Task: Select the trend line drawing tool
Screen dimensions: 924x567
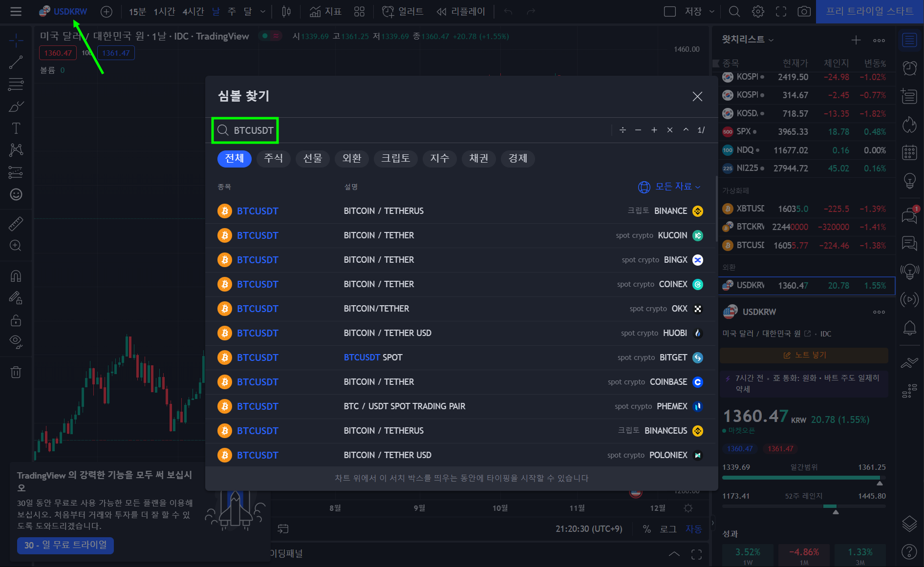Action: [16, 63]
